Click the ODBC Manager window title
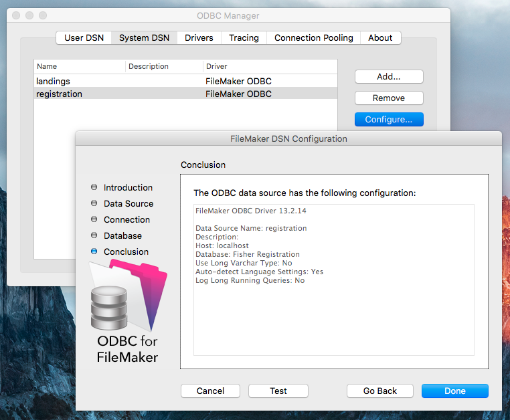This screenshot has width=510, height=420. point(228,15)
